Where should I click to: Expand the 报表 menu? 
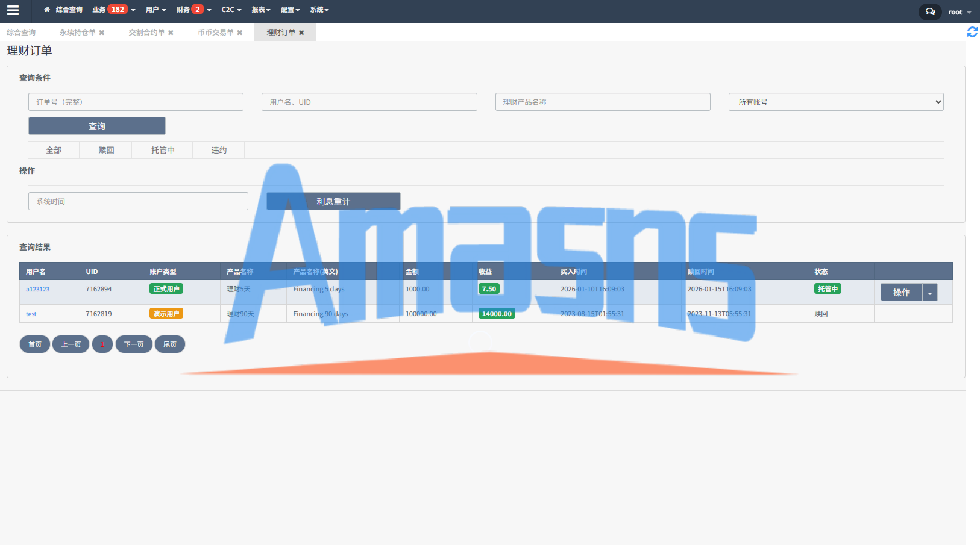point(261,10)
